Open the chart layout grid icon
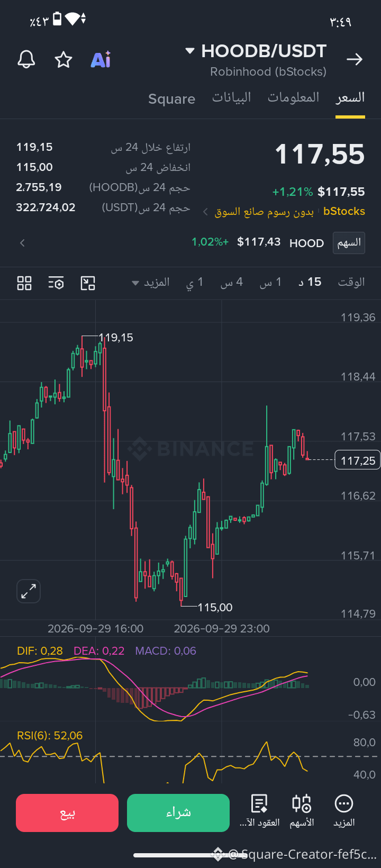381x868 pixels. (x=24, y=283)
